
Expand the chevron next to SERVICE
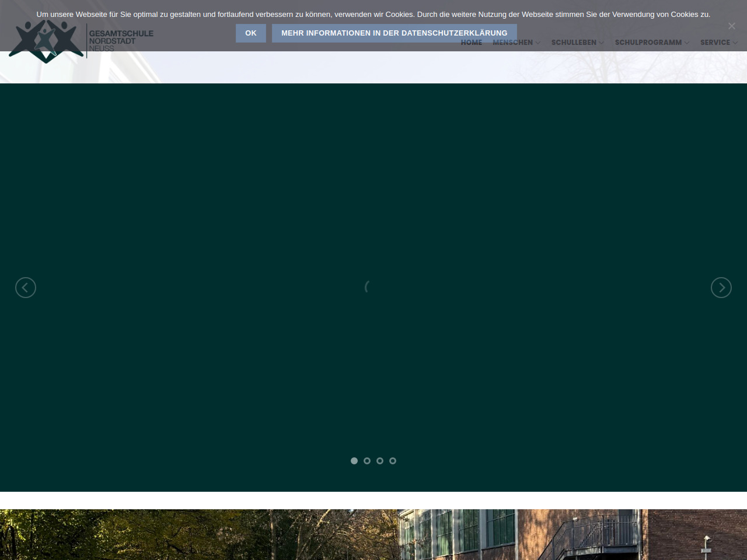[735, 43]
